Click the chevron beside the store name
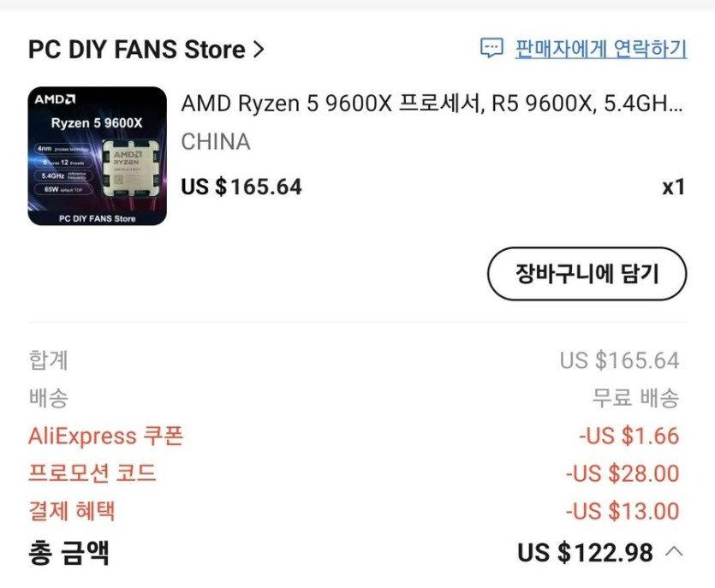The height and width of the screenshot is (588, 715). (x=259, y=50)
